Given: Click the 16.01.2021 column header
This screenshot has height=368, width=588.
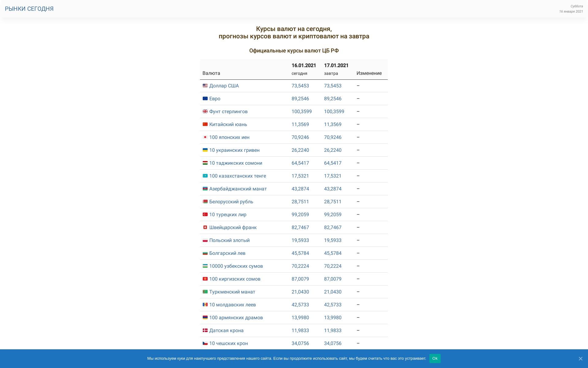Looking at the screenshot, I should click(304, 65).
